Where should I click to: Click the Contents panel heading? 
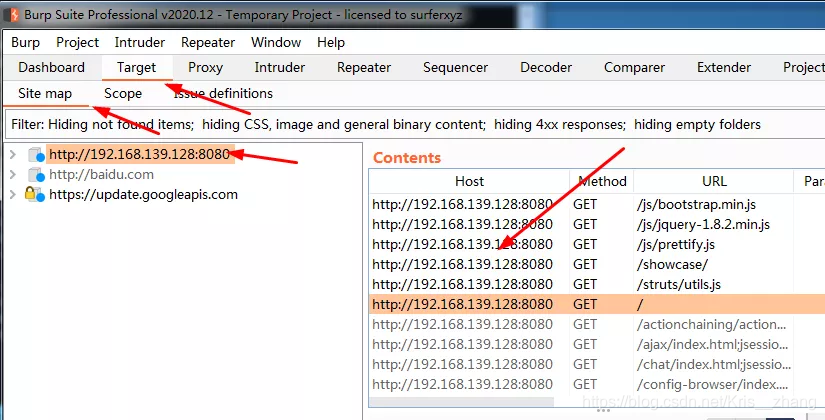(407, 157)
